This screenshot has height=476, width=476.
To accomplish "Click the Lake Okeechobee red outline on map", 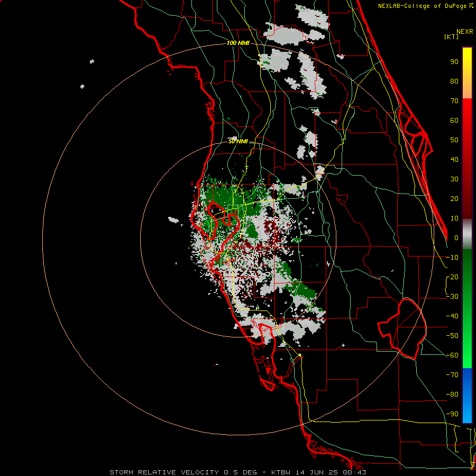I will tap(402, 329).
